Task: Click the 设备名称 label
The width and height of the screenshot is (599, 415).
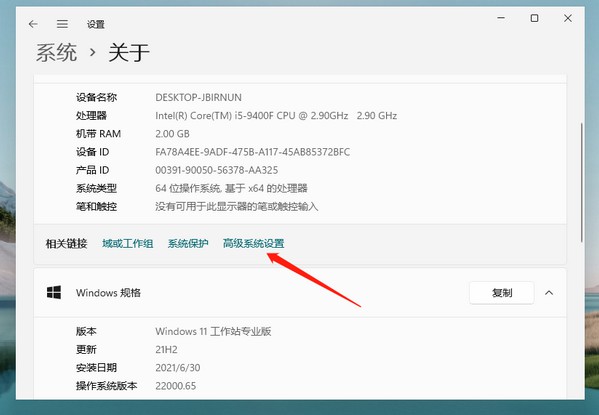Action: pyautogui.click(x=96, y=97)
